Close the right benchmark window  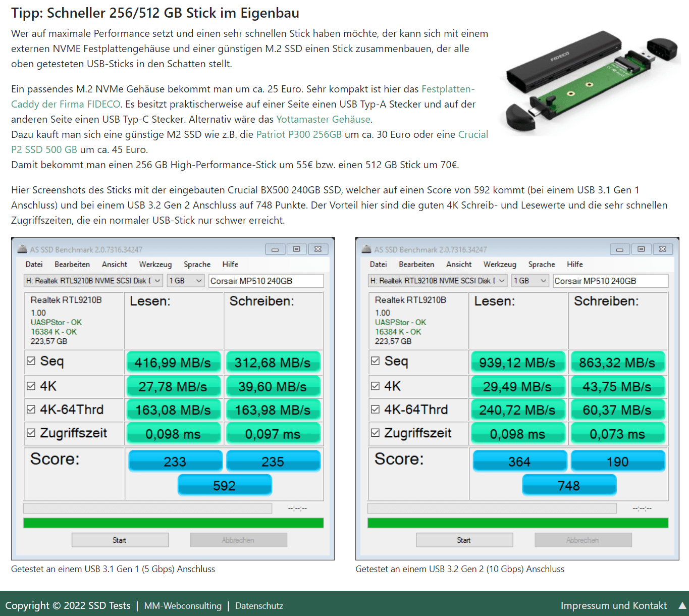[x=663, y=249]
